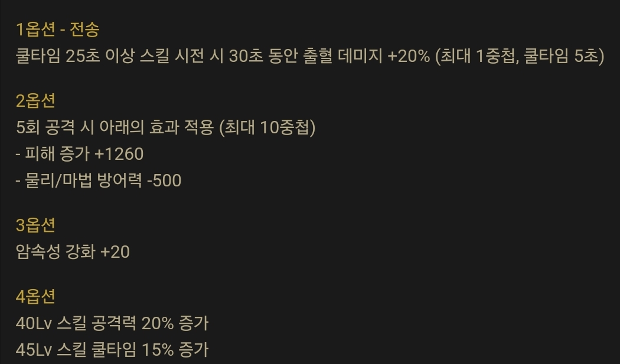Click the "1옵션 - 전송" heading
The image size is (620, 364).
tap(61, 29)
